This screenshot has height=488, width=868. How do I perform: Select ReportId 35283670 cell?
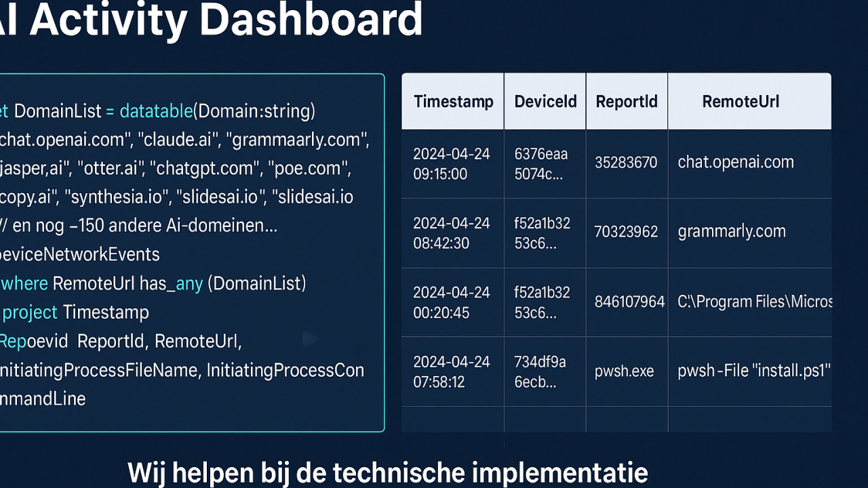[x=626, y=163]
